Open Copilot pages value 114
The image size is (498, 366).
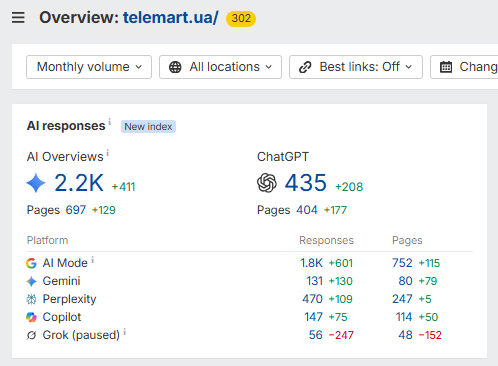pos(404,317)
